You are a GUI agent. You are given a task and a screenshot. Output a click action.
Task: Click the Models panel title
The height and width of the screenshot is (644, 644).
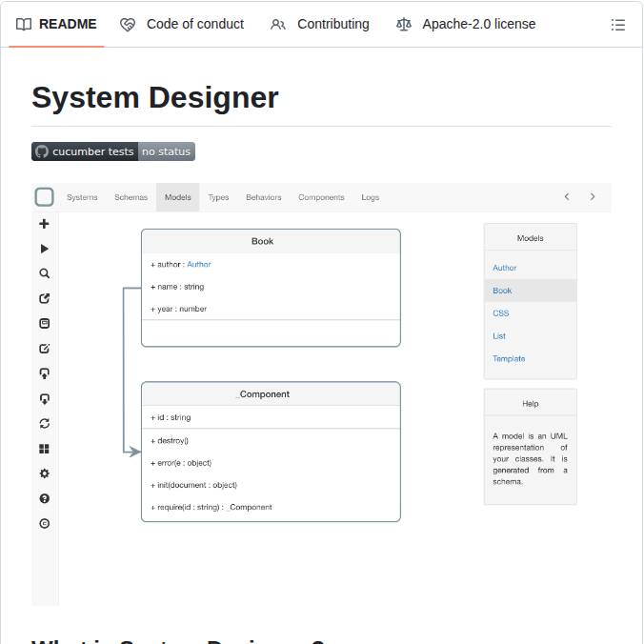pyautogui.click(x=531, y=238)
